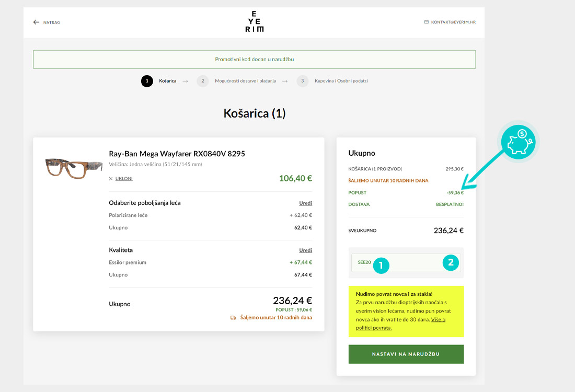Viewport: 575px width, 392px height.
Task: Click the 'Polarizirane leće' row label
Action: point(128,215)
